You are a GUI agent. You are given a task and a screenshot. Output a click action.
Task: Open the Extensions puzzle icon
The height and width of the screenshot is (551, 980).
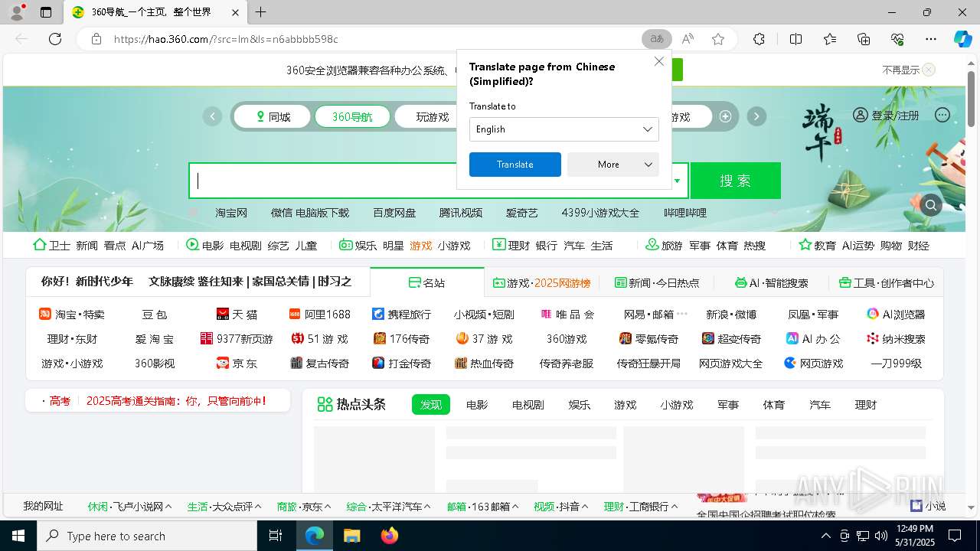pos(759,39)
